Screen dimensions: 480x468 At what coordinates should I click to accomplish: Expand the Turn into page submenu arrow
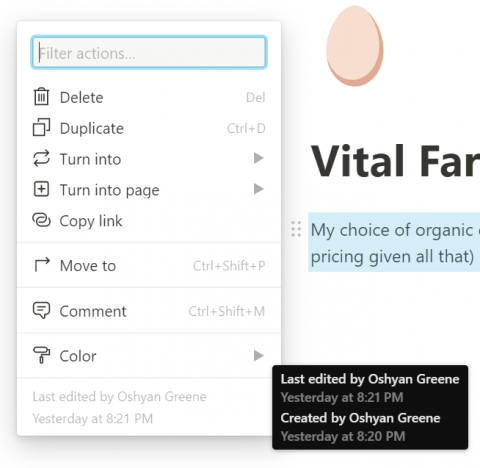(x=258, y=189)
